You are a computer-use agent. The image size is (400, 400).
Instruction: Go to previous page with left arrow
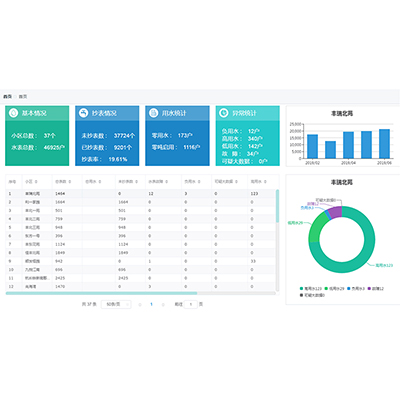pos(140,304)
